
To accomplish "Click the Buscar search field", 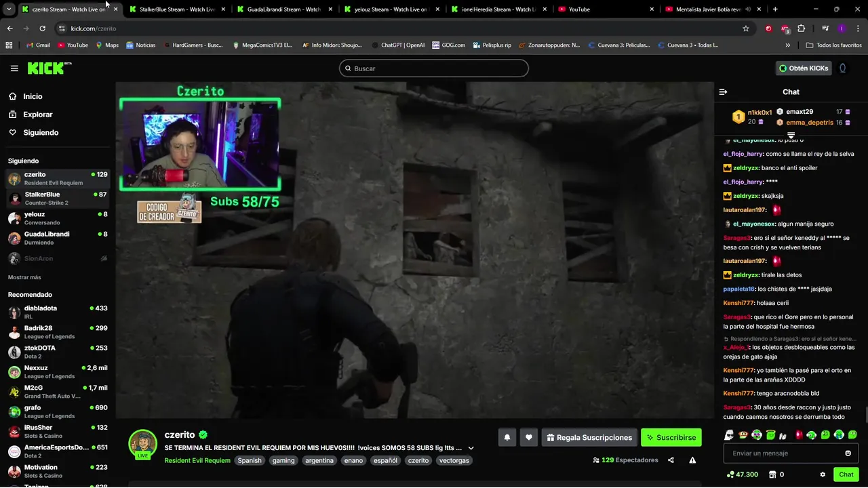I will (x=434, y=68).
